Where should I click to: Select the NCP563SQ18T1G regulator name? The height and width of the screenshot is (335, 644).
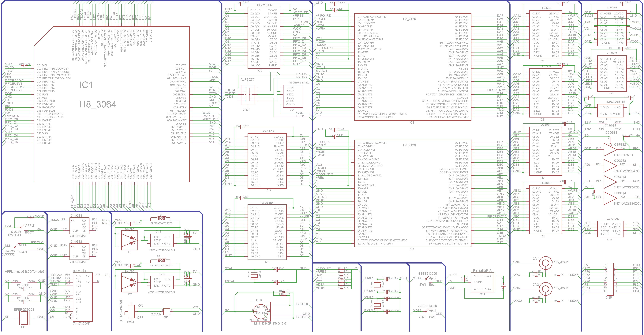tap(615, 102)
